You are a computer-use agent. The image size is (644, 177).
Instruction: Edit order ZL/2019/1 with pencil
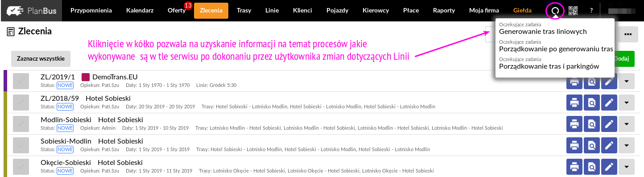609,81
